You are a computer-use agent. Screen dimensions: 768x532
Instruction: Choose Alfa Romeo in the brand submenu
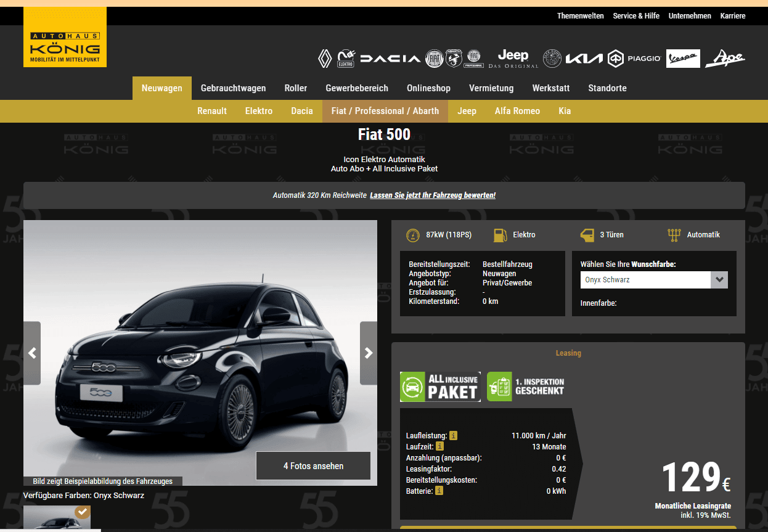click(517, 111)
